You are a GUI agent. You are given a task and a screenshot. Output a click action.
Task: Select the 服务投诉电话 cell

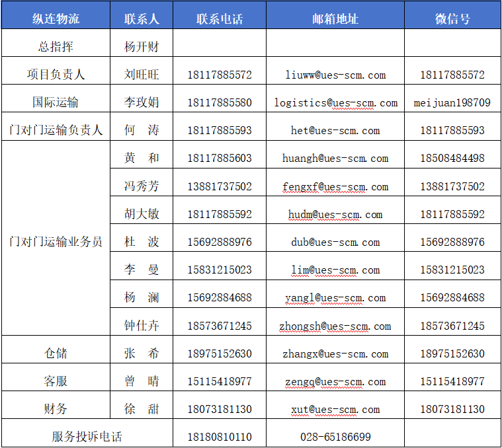pos(87,437)
